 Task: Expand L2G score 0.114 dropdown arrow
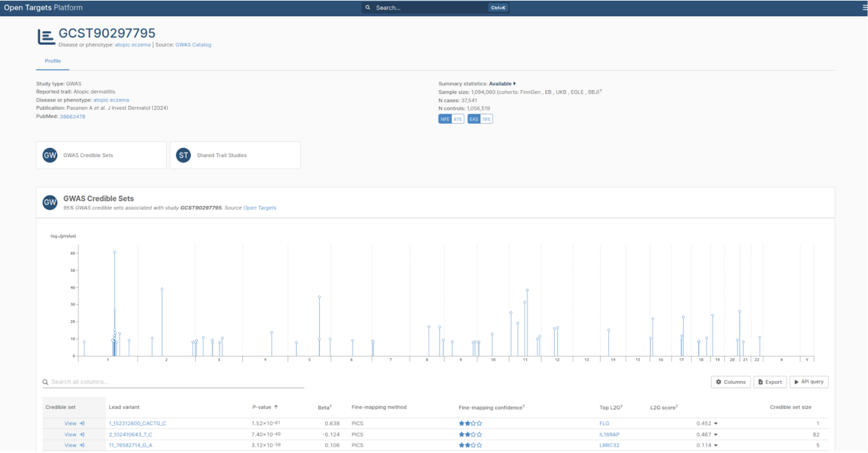coord(716,445)
